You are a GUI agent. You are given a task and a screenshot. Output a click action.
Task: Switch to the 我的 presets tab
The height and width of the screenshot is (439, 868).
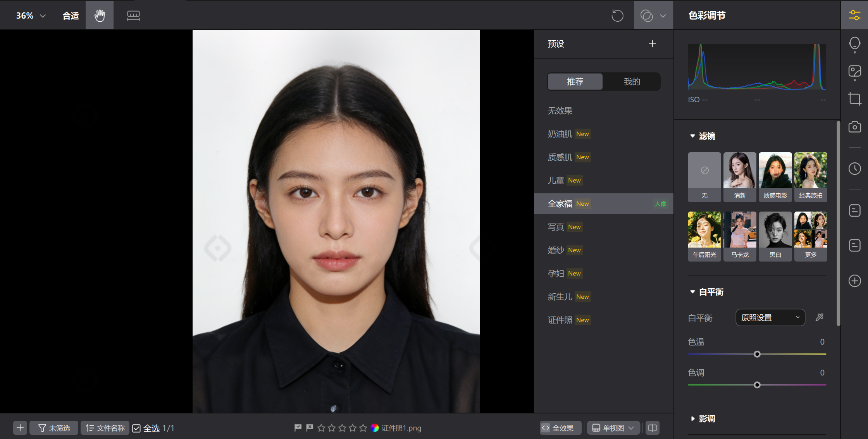632,82
